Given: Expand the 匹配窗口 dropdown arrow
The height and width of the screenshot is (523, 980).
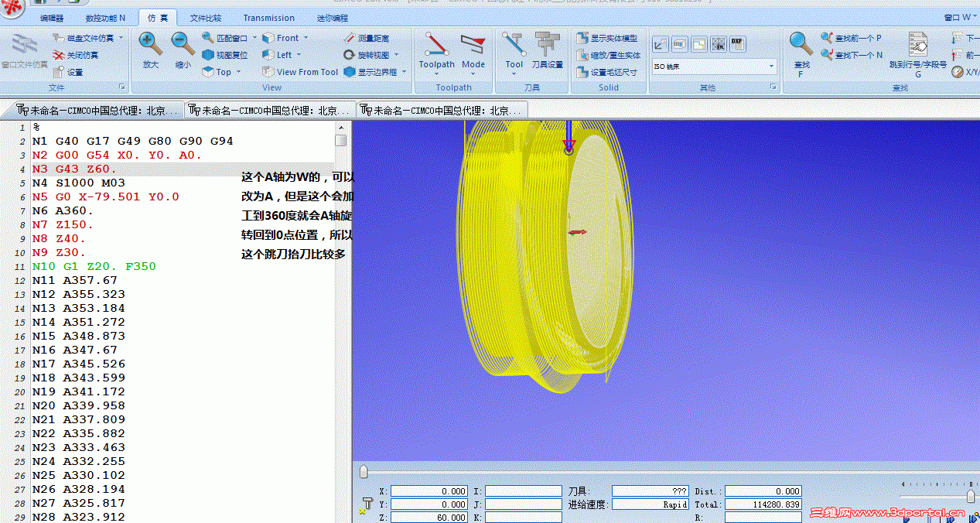Looking at the screenshot, I should [x=254, y=38].
